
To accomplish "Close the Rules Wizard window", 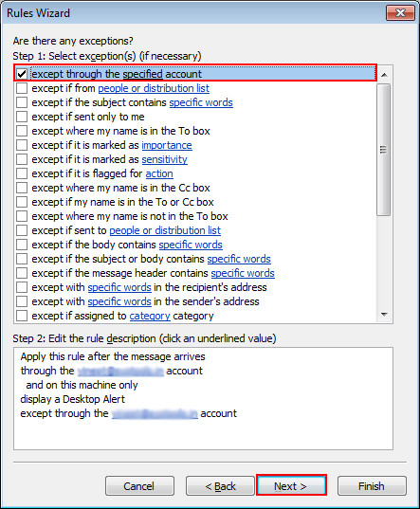I will click(x=400, y=13).
